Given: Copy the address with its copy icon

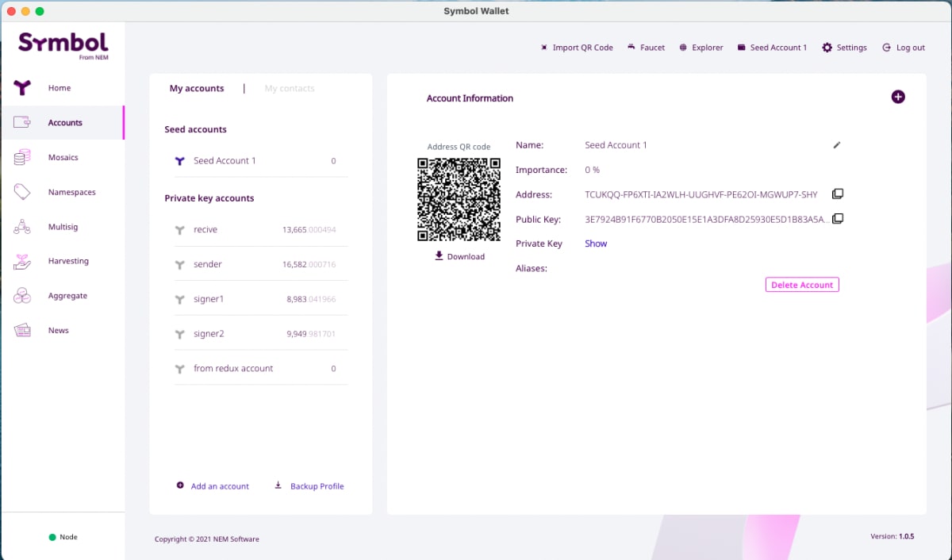Looking at the screenshot, I should (x=838, y=194).
